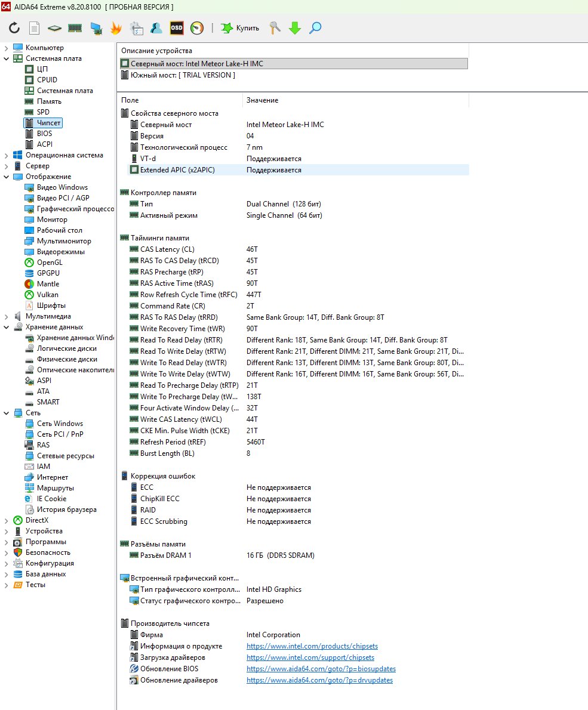The image size is (588, 710).
Task: Expand the Операционная система node
Action: 7,155
